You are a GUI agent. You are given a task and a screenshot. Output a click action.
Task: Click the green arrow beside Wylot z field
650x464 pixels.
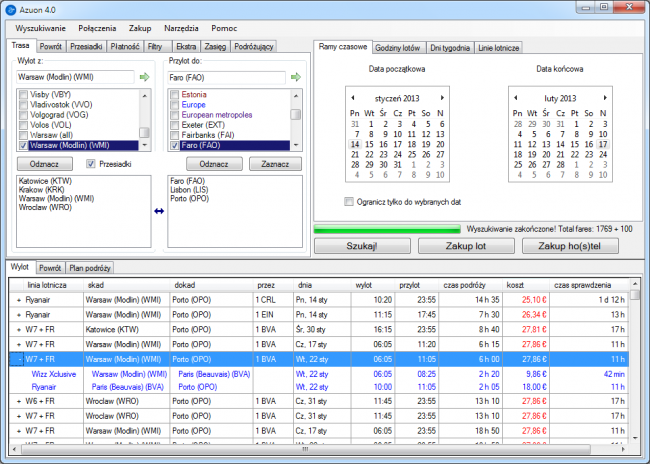(144, 76)
